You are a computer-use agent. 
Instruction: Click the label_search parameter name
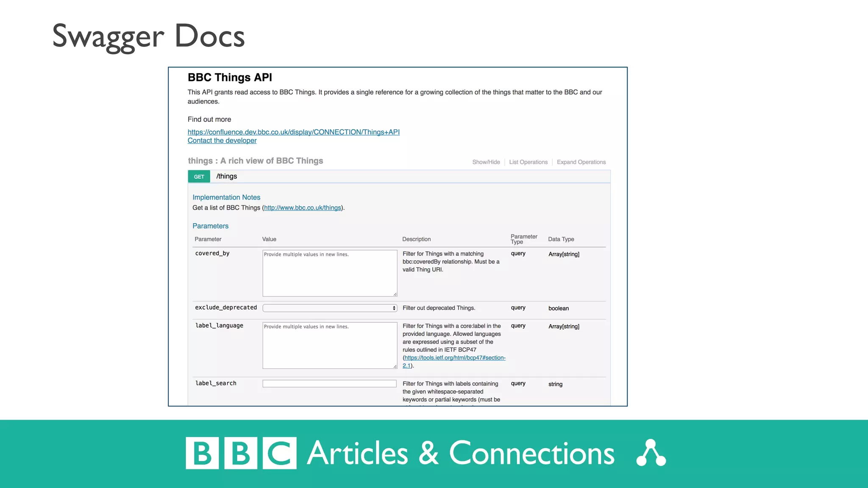pos(216,383)
